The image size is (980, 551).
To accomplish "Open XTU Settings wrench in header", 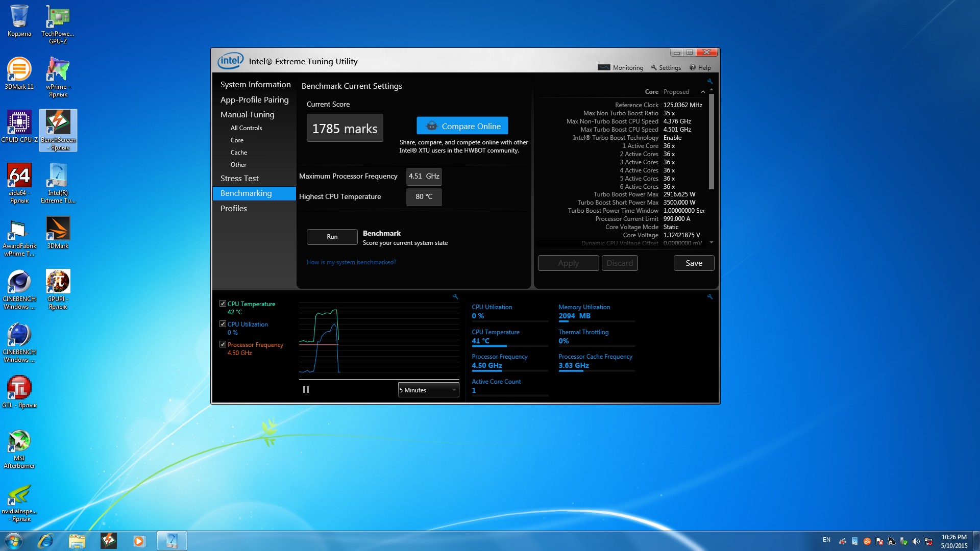I will [666, 67].
